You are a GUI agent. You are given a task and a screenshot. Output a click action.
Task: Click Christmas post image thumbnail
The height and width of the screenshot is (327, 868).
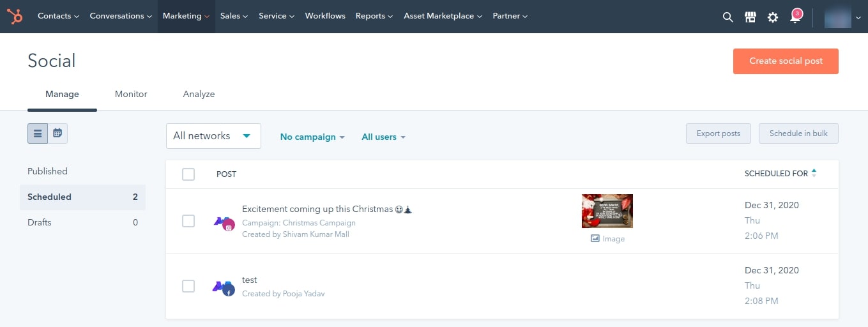coord(607,211)
